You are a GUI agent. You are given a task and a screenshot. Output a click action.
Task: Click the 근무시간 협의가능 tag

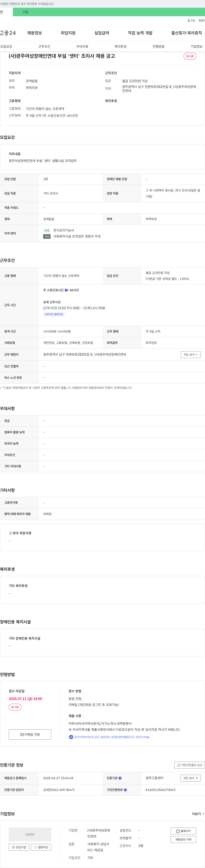click(x=54, y=314)
